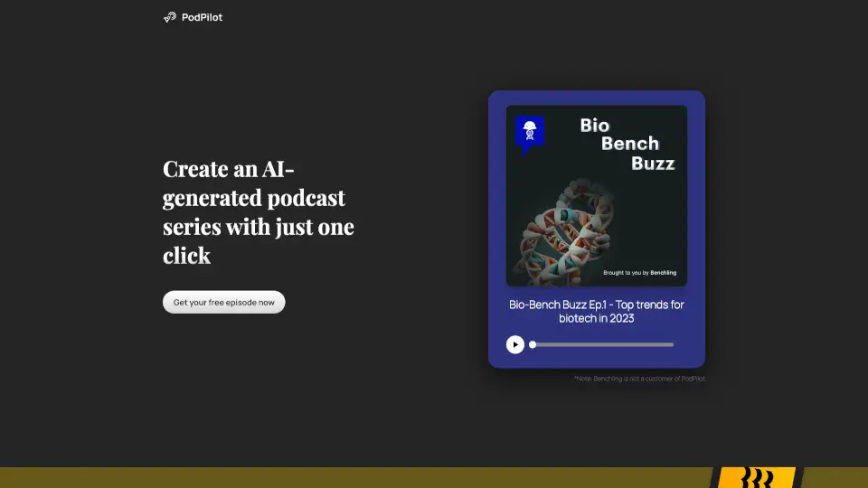
Task: Click the white playback position handle
Action: click(533, 344)
